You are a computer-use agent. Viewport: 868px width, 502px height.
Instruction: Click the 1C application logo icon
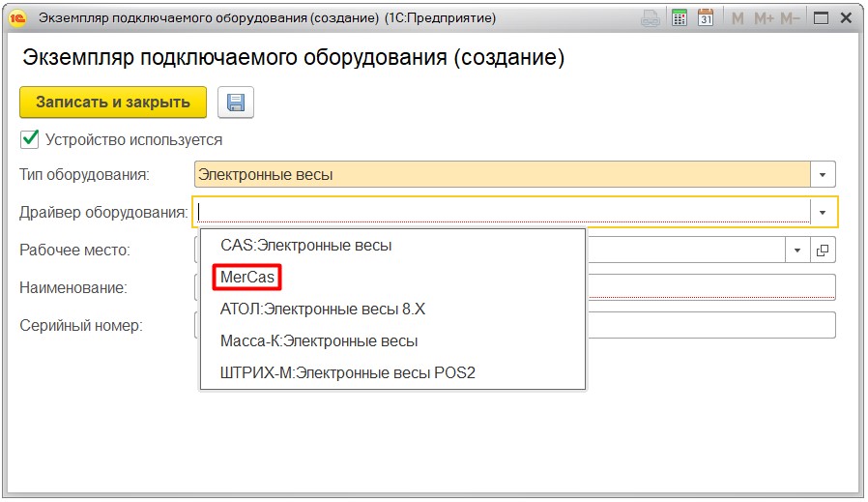16,17
